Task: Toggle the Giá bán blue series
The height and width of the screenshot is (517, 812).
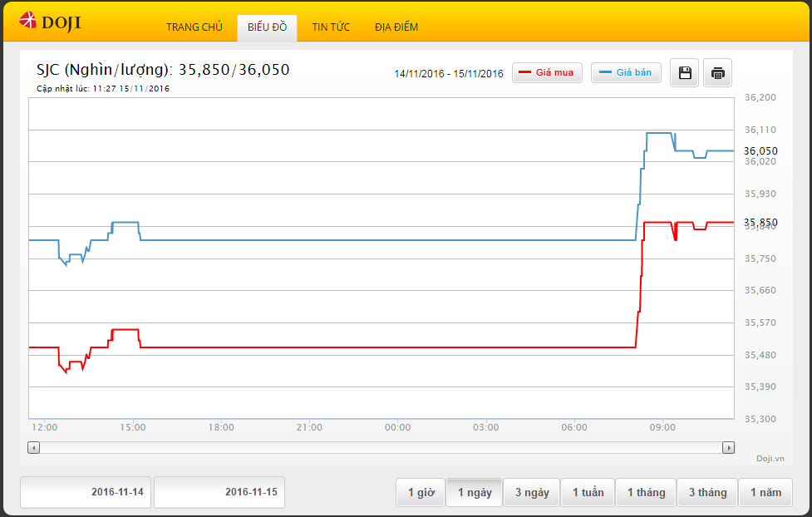Action: 626,72
